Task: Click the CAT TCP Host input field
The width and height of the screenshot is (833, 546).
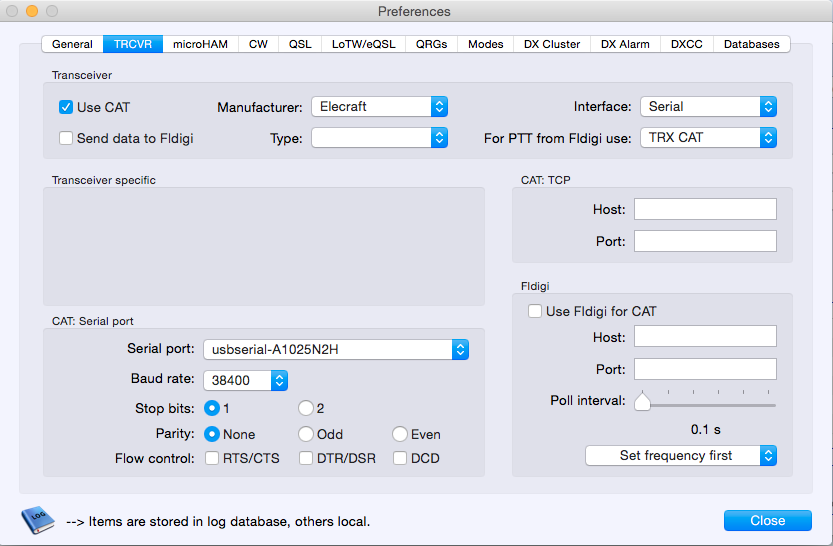Action: tap(705, 209)
